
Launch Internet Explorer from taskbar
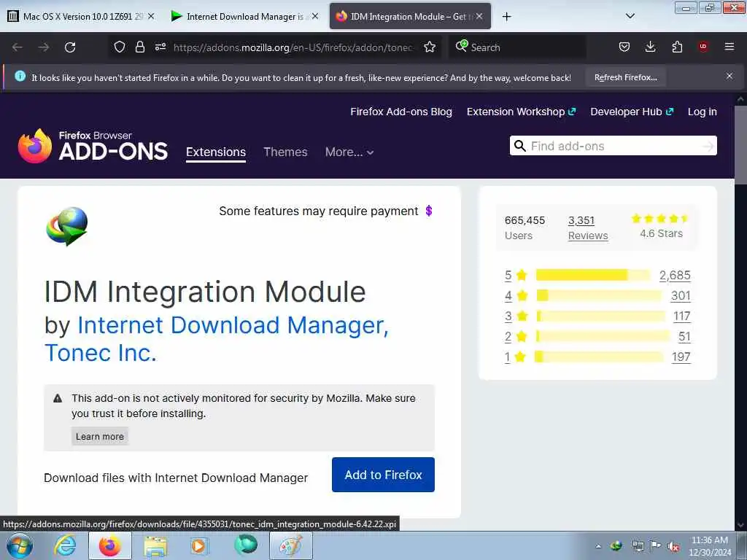pos(65,545)
